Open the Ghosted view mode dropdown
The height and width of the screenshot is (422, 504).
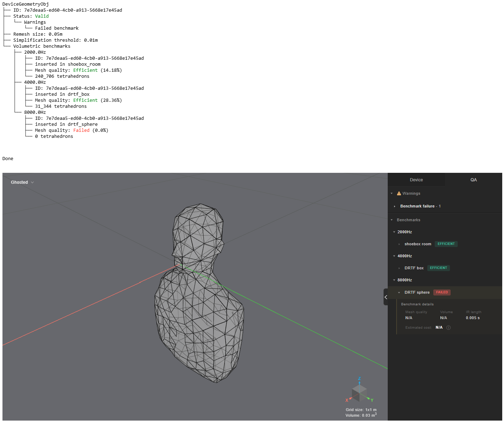coord(22,182)
